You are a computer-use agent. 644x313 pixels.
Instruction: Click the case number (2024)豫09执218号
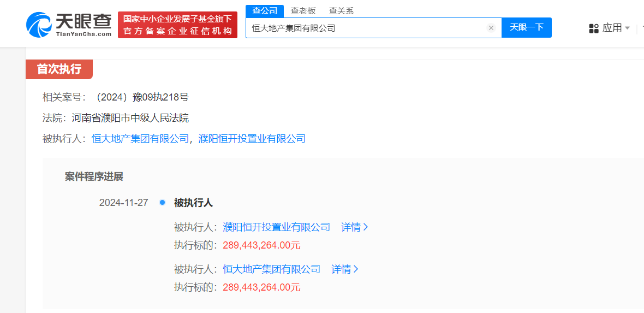point(141,98)
